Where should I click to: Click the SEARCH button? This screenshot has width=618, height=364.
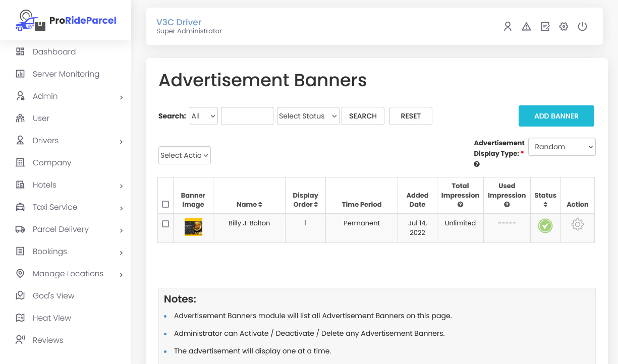pyautogui.click(x=363, y=116)
